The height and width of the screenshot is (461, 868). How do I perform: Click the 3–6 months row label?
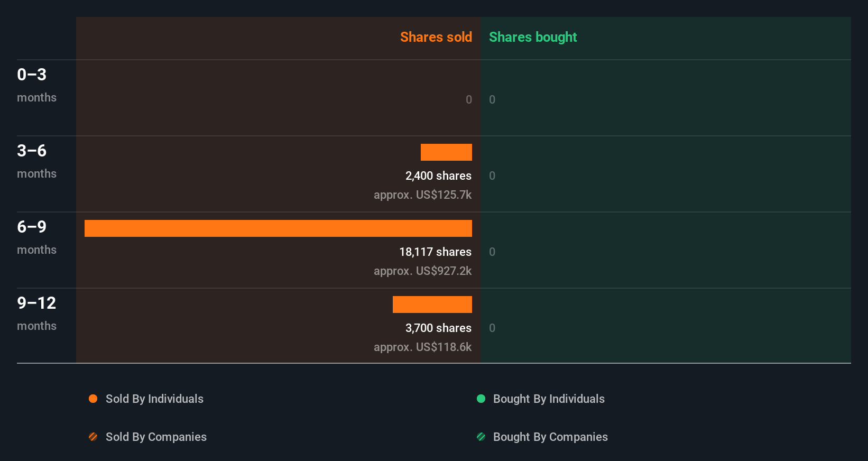tap(36, 161)
